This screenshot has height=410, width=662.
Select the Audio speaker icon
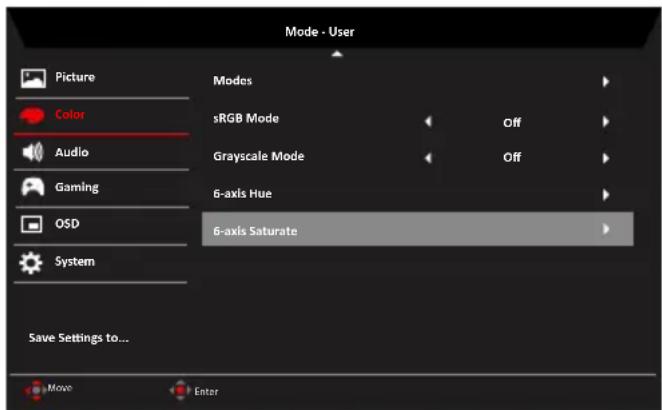tap(33, 152)
